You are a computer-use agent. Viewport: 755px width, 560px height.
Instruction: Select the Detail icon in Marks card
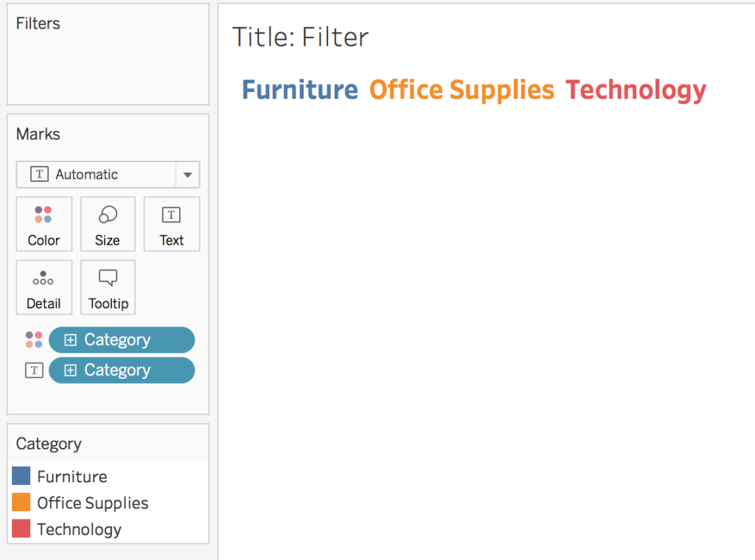click(x=44, y=287)
